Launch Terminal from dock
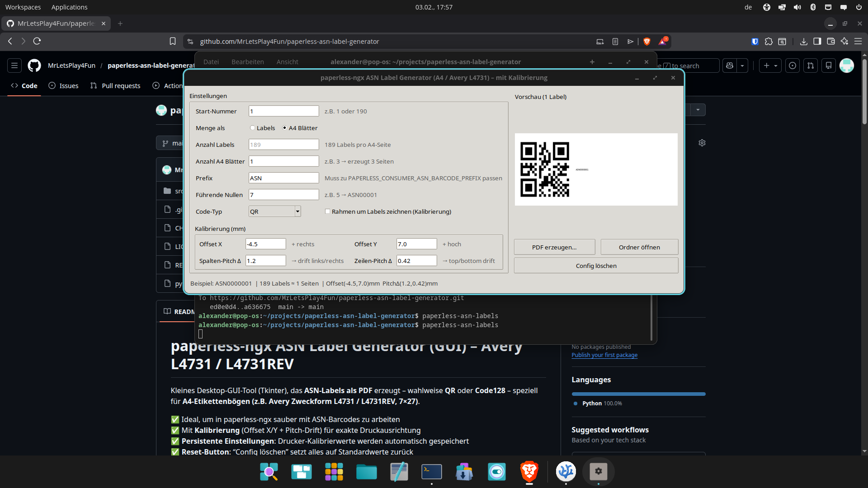Image resolution: width=868 pixels, height=488 pixels. (x=432, y=472)
